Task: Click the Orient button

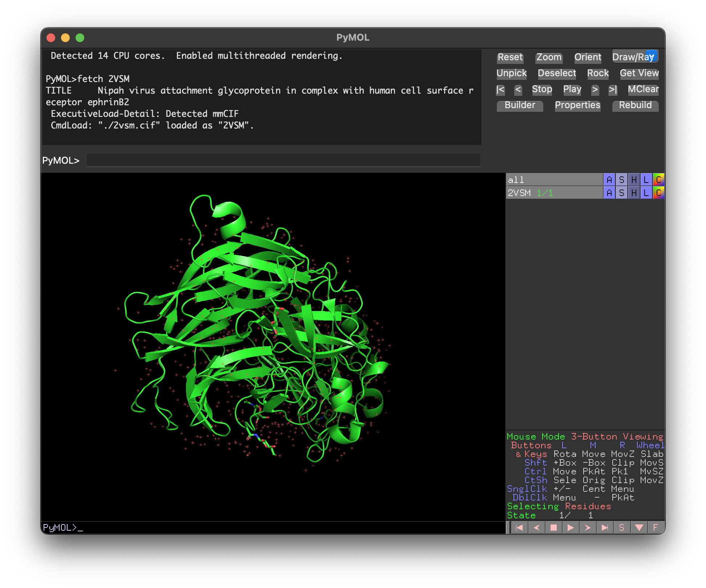Action: [x=588, y=57]
